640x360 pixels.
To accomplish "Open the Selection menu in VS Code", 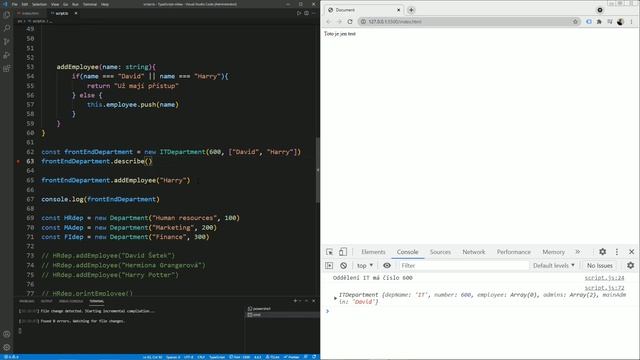I will 40,4.
